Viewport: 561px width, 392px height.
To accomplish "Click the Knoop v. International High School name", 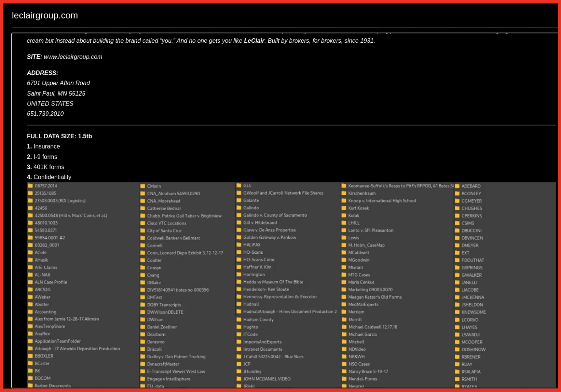I will click(382, 201).
